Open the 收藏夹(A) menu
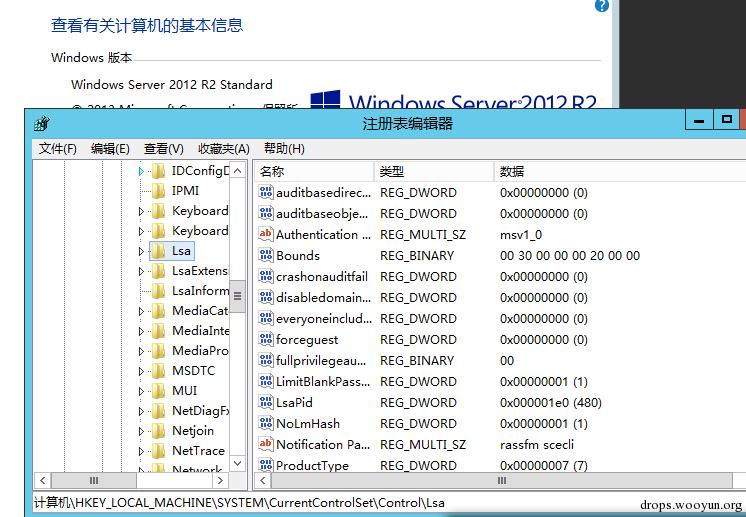The image size is (746, 517). click(224, 149)
